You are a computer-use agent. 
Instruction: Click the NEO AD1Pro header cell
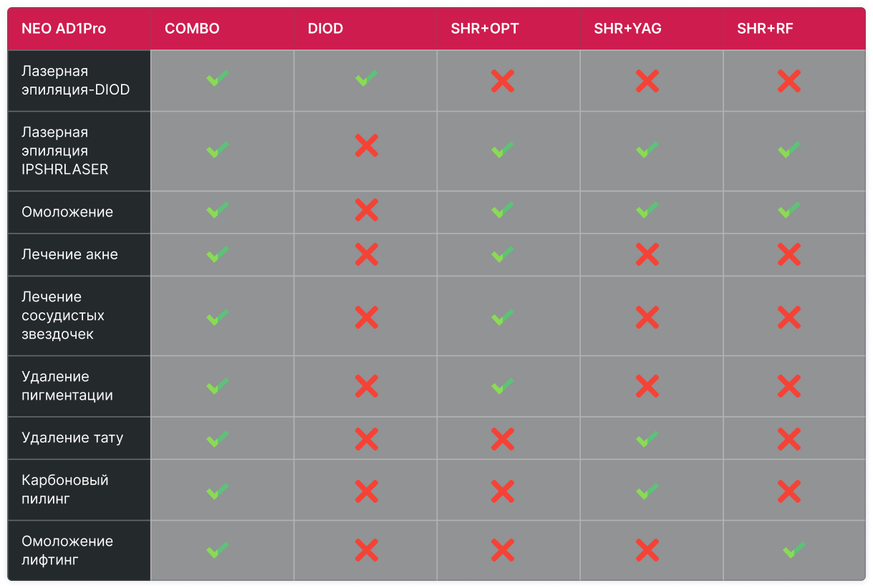64,29
